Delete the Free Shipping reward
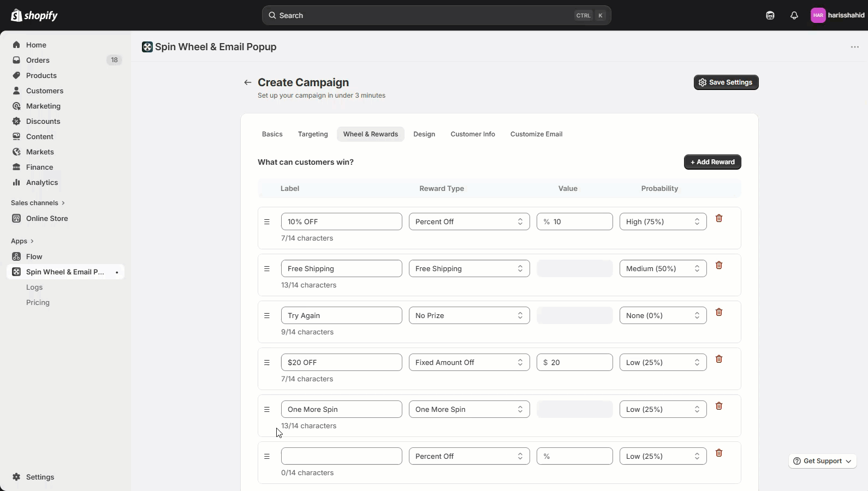 (x=719, y=265)
